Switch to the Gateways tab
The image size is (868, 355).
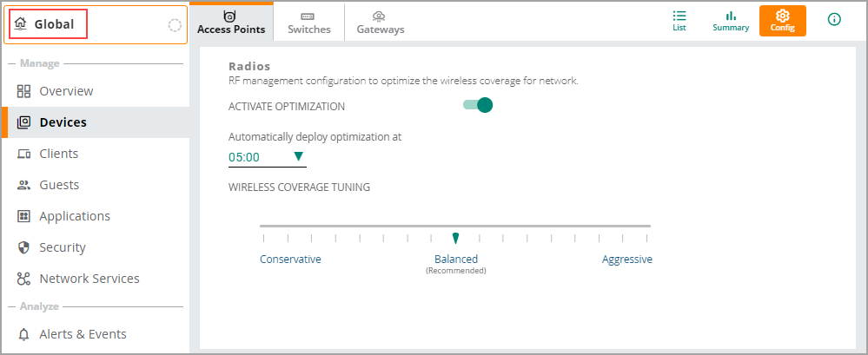[380, 22]
